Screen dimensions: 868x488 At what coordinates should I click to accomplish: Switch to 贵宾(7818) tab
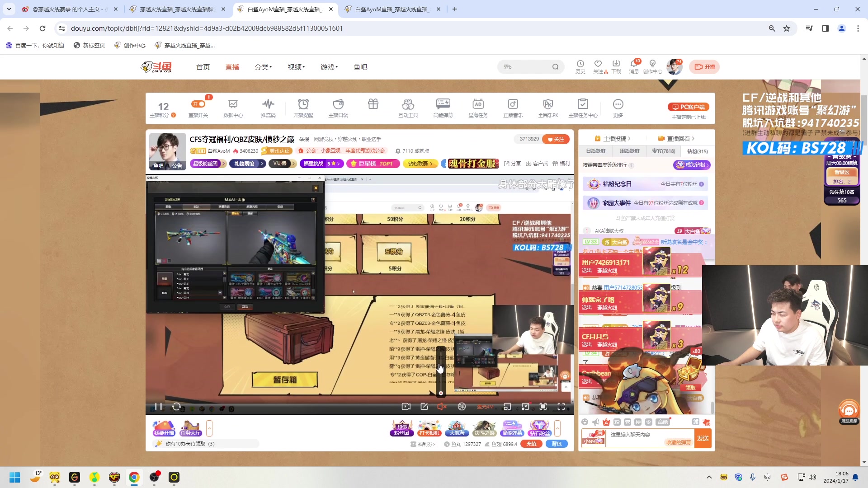(x=663, y=151)
